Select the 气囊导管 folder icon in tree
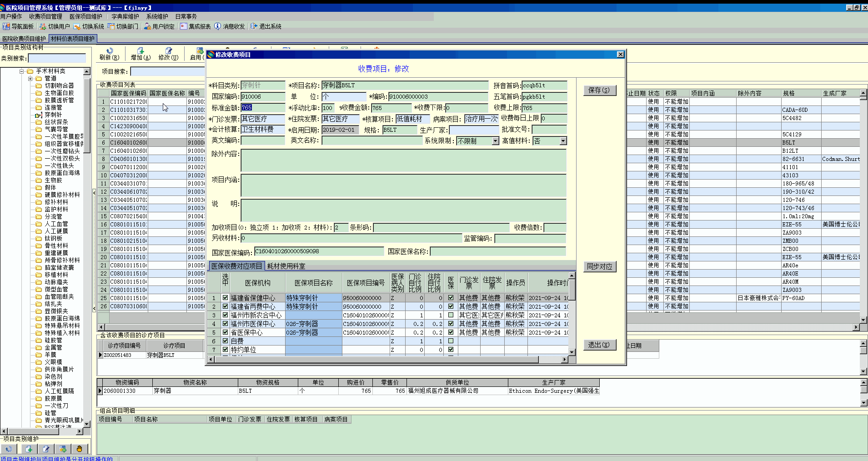Viewport: 868px width, 461px height. click(39, 129)
